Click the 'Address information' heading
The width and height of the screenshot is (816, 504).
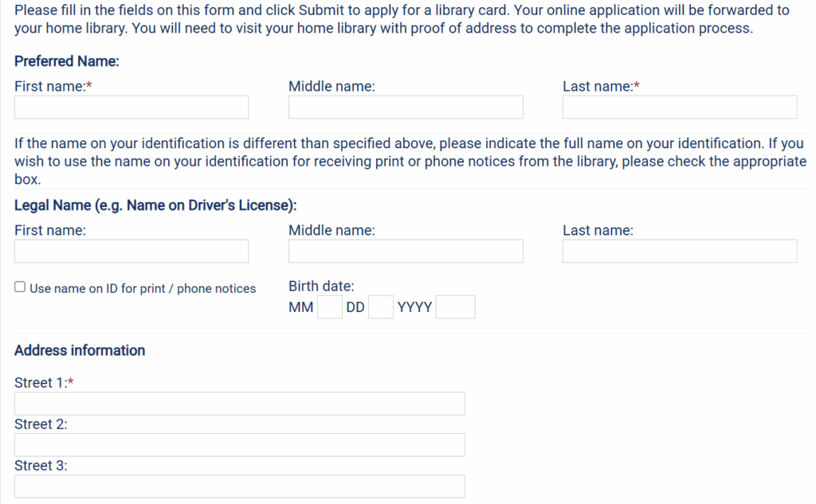(80, 350)
